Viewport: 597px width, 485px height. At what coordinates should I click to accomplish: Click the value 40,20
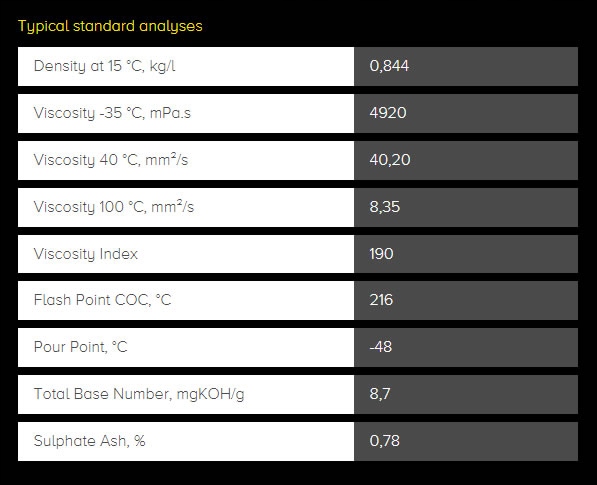point(390,160)
